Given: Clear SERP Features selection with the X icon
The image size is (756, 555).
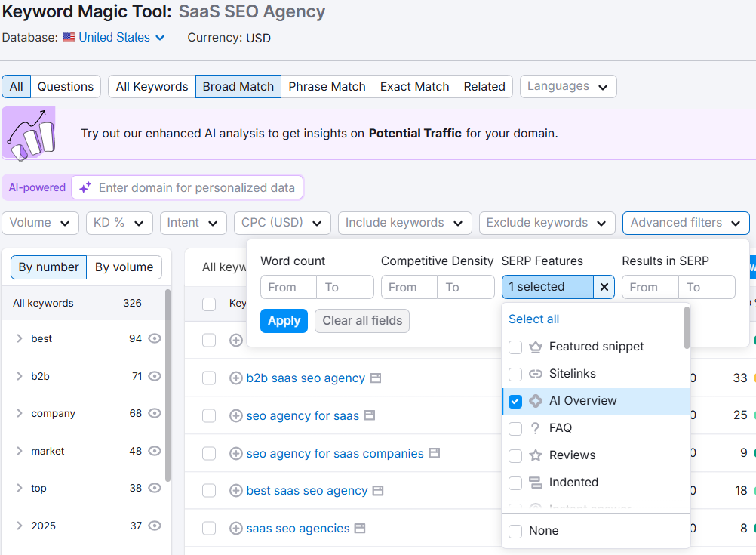Looking at the screenshot, I should pos(604,287).
